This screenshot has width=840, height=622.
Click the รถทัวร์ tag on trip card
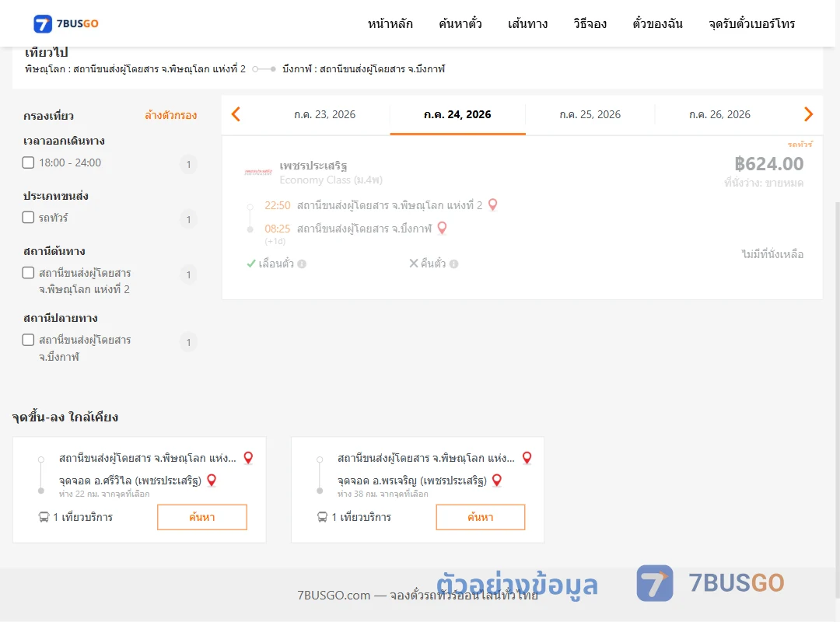(800, 144)
